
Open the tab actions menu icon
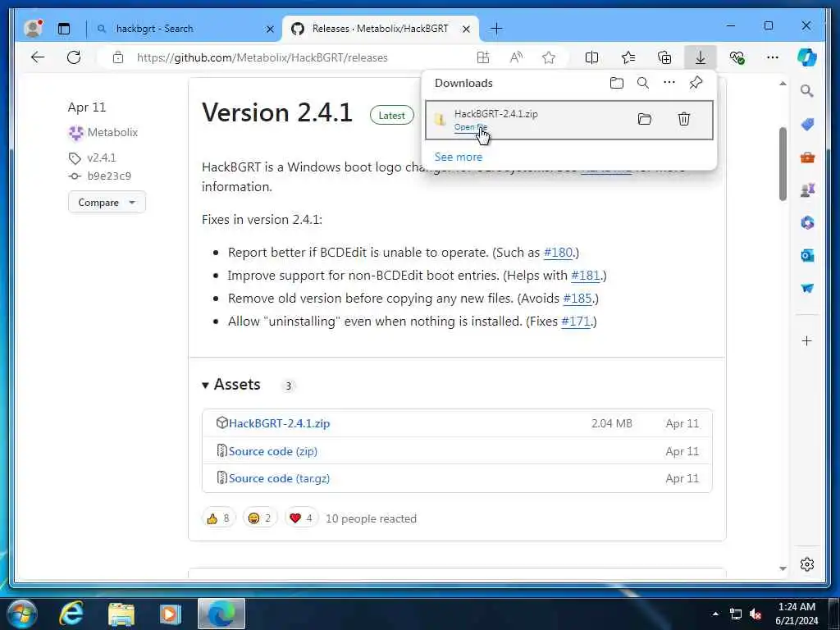click(x=64, y=29)
